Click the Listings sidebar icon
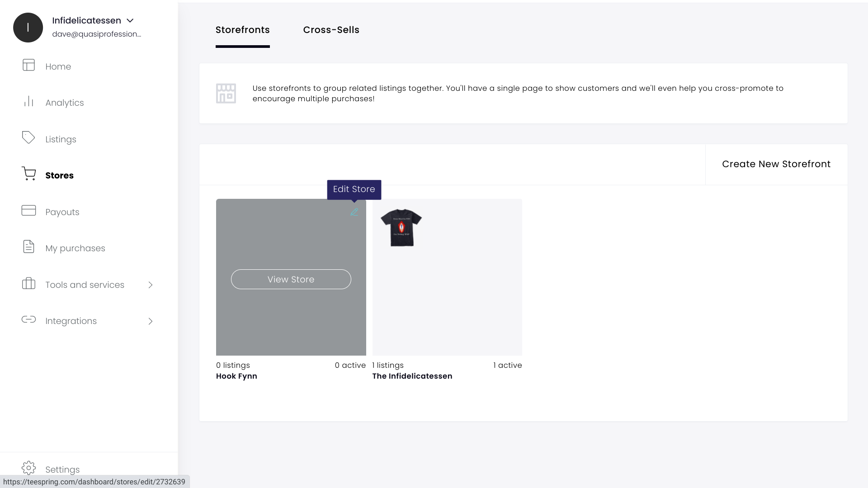Screen dimensions: 868x488 [28, 138]
